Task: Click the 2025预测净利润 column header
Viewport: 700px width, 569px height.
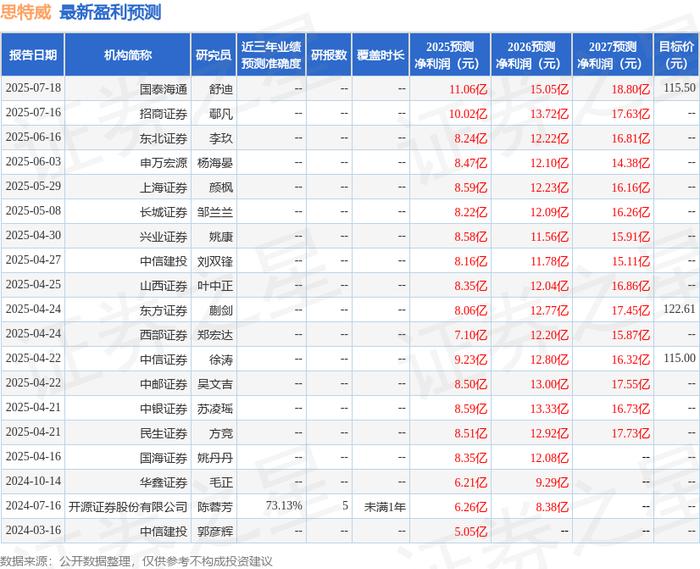Action: click(x=450, y=55)
